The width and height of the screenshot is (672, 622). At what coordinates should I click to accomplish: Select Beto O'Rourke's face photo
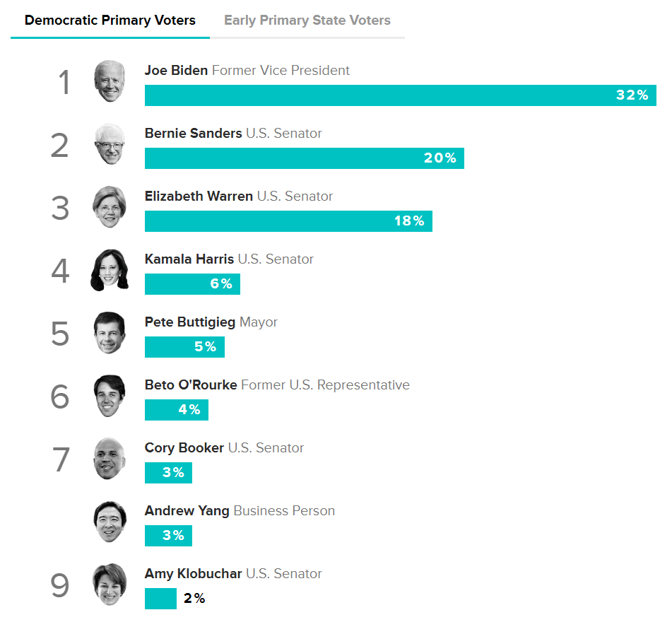[x=110, y=396]
